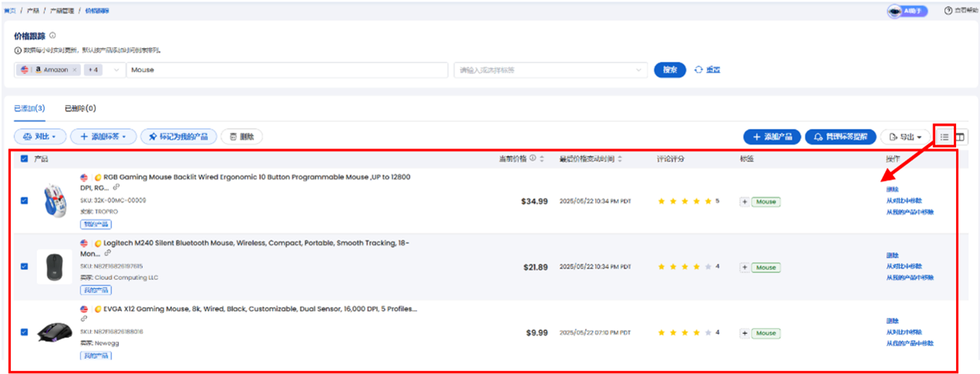Expand the marketplace selector dropdown arrow

(117, 70)
